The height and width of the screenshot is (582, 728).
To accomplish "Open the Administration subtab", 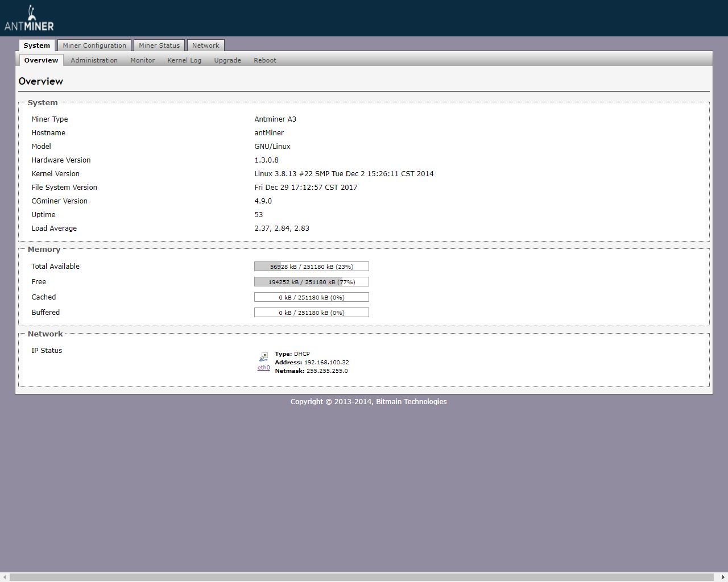I will pyautogui.click(x=94, y=60).
